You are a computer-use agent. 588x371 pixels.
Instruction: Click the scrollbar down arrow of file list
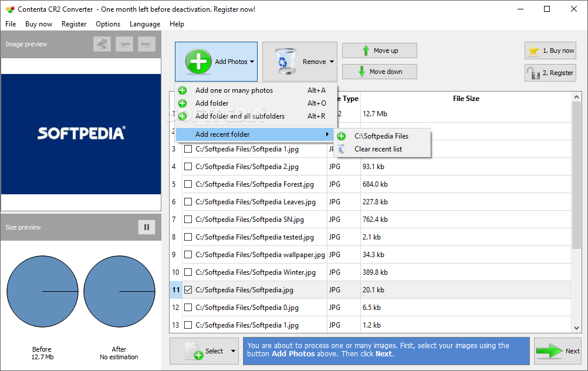576,328
